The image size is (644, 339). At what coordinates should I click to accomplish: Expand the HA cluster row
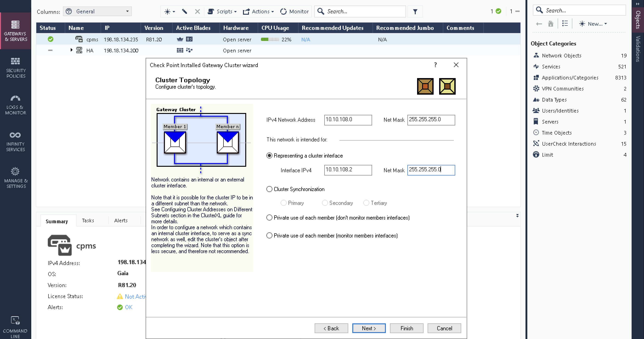71,50
